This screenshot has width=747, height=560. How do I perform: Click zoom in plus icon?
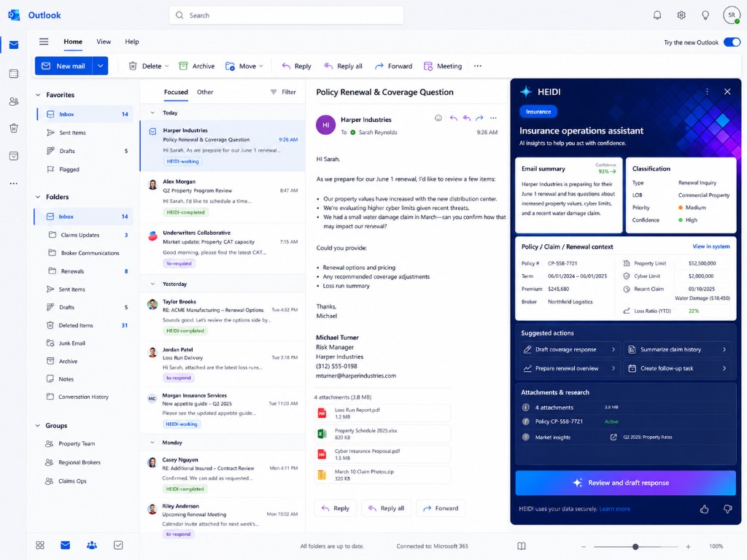pos(688,547)
